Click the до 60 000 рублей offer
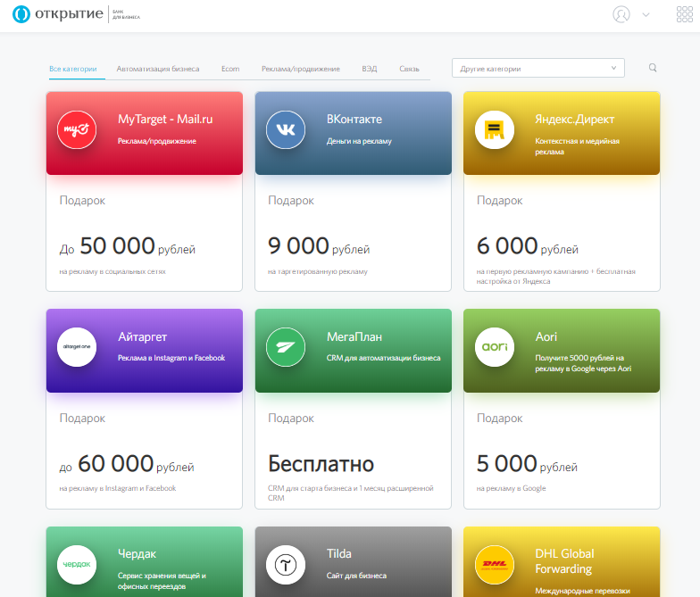The height and width of the screenshot is (597, 700). click(x=127, y=464)
